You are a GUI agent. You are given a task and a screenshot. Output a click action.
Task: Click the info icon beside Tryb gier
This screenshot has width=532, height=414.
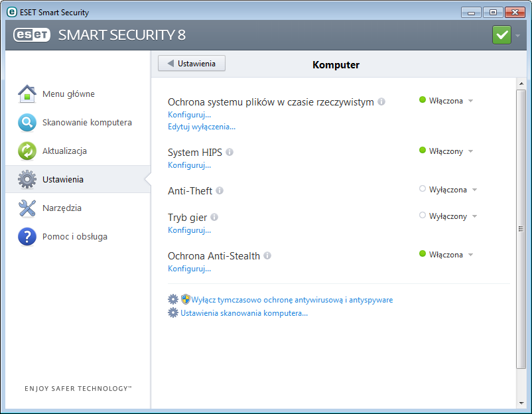point(214,217)
